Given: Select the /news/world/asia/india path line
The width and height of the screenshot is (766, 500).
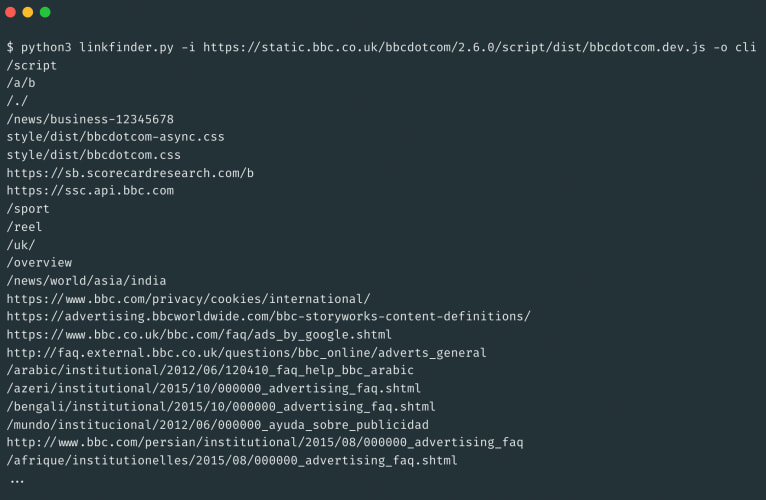Looking at the screenshot, I should coord(86,281).
